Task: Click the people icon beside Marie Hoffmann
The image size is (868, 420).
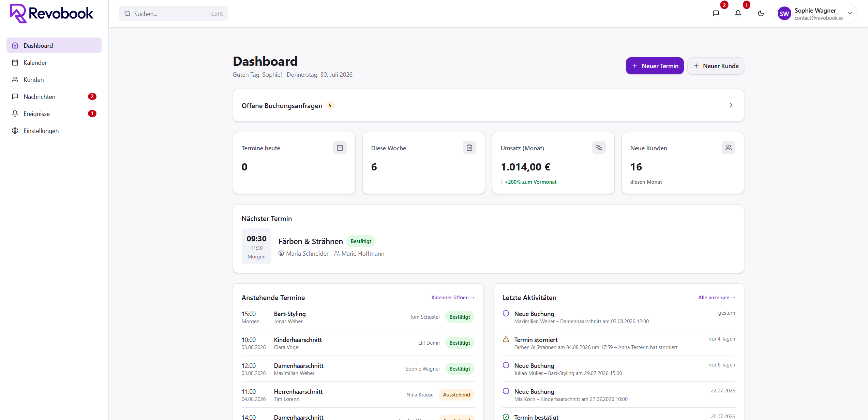Action: pyautogui.click(x=337, y=253)
